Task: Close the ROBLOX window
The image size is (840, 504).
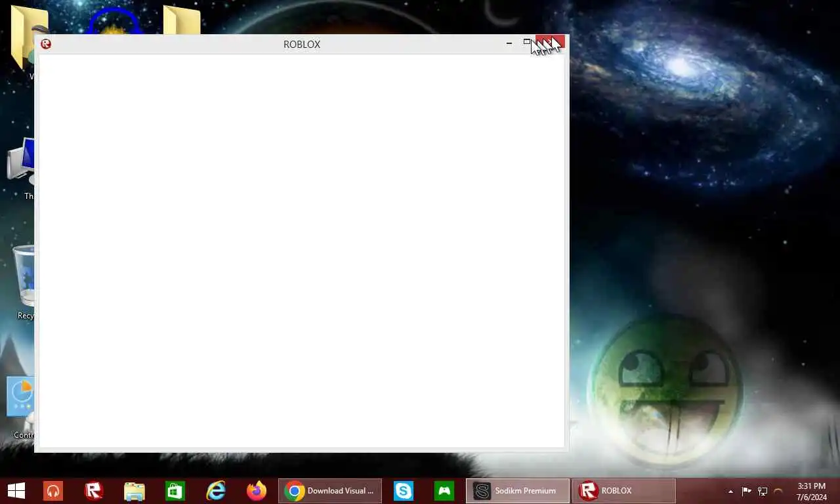Action: coord(550,42)
